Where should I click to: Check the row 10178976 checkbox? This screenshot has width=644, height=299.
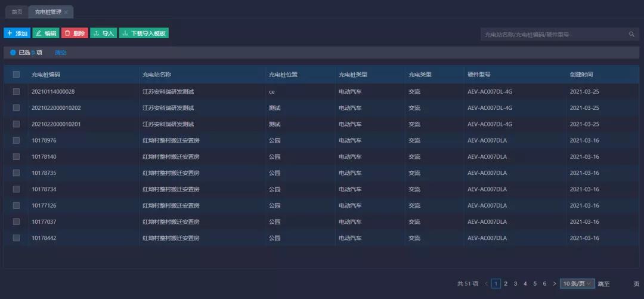click(16, 140)
